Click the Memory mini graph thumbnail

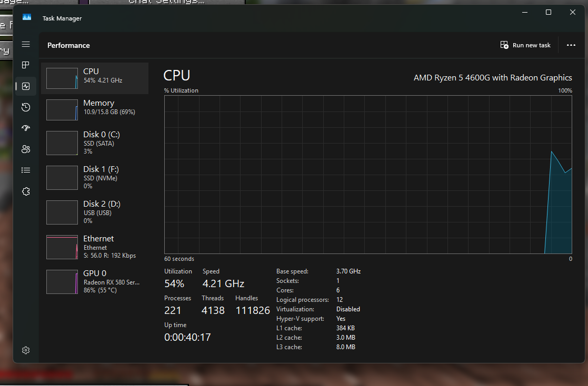(62, 110)
